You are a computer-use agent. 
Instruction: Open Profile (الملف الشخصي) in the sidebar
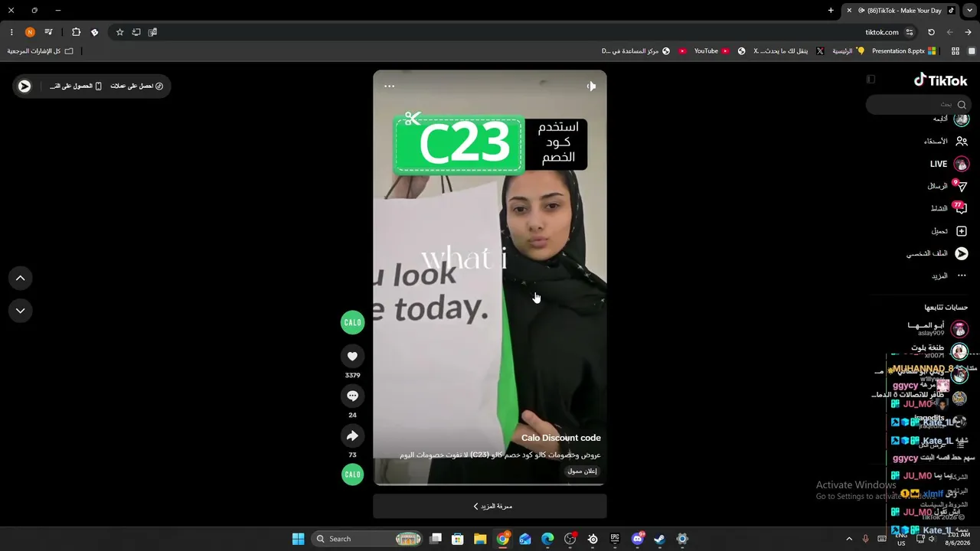click(937, 253)
